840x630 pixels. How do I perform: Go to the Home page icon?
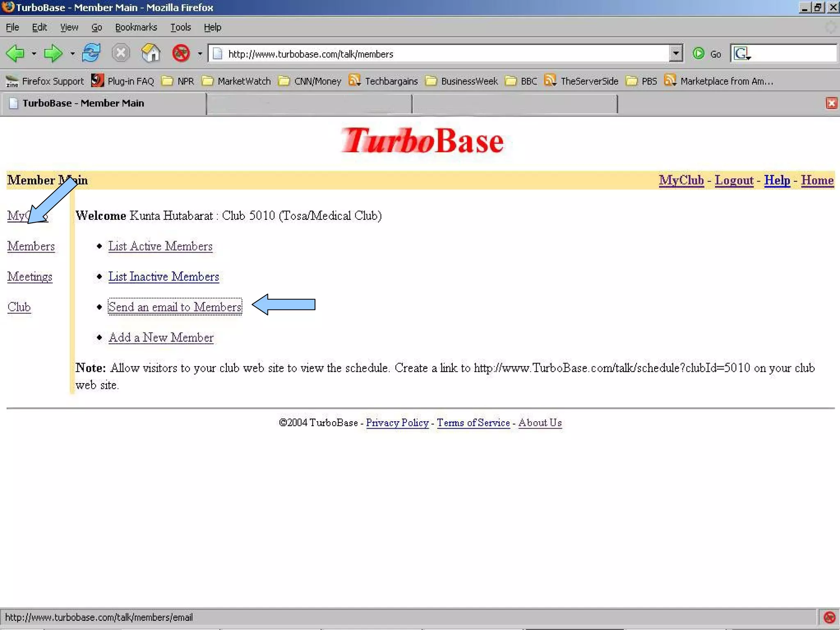coord(151,53)
